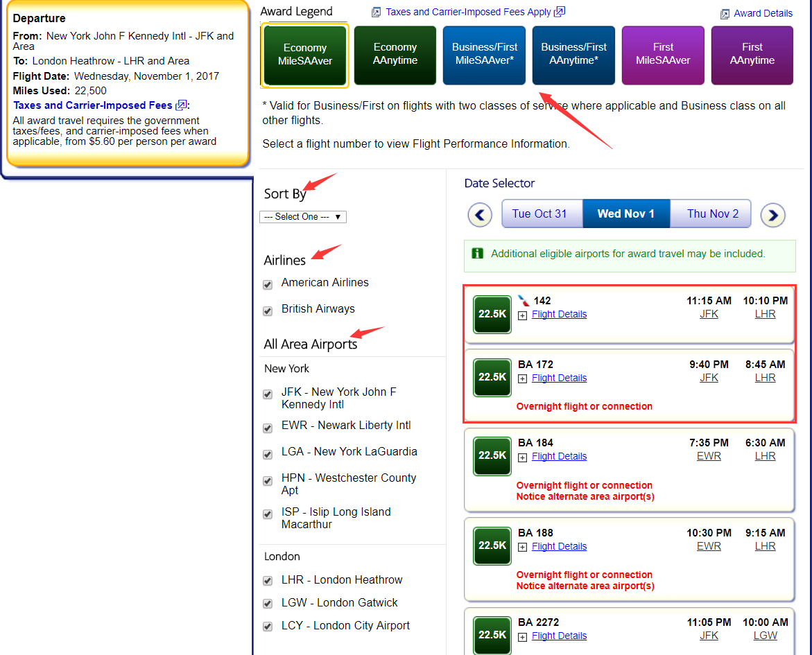Expand flight details plus icon for flight 142
812x655 pixels.
point(523,315)
